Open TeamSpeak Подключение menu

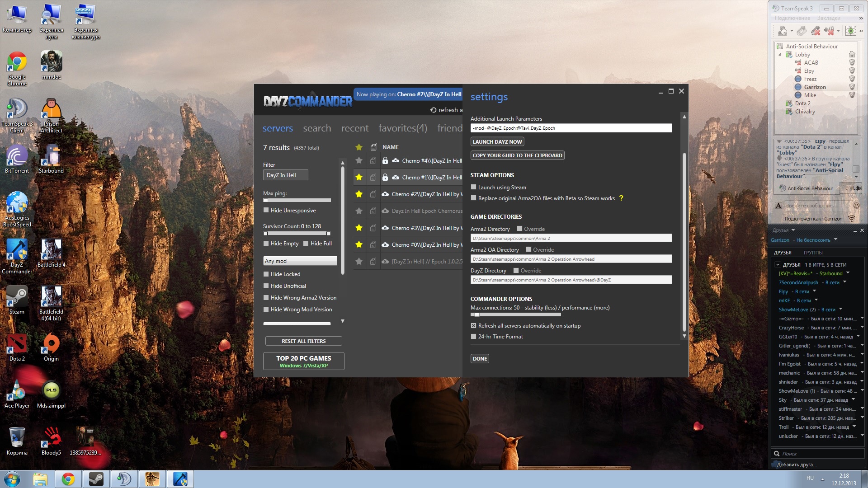click(x=792, y=18)
